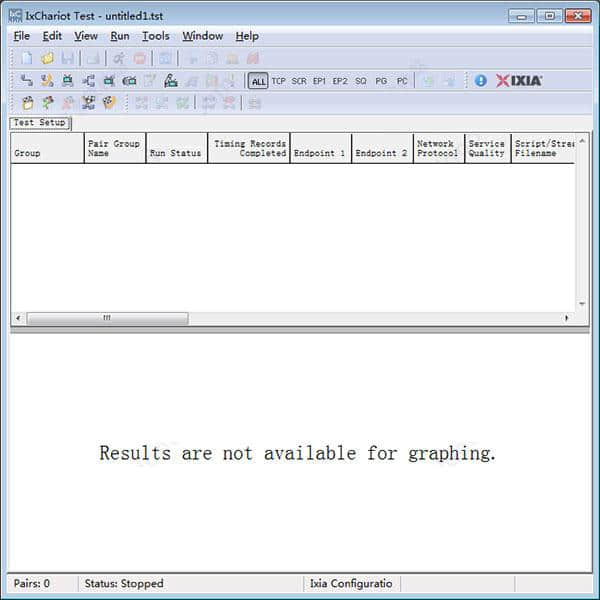The height and width of the screenshot is (600, 600).
Task: Click the Run test running-figure icon
Action: pos(119,58)
